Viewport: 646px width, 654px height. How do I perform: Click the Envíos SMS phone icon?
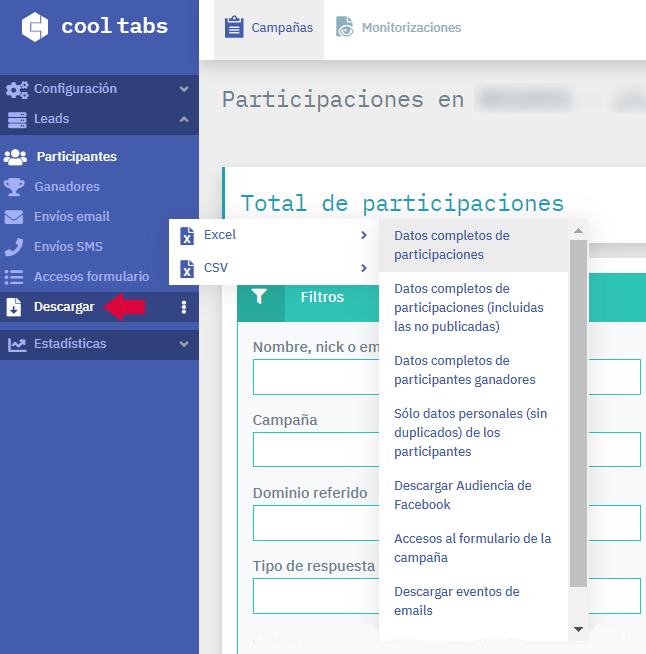click(x=15, y=247)
